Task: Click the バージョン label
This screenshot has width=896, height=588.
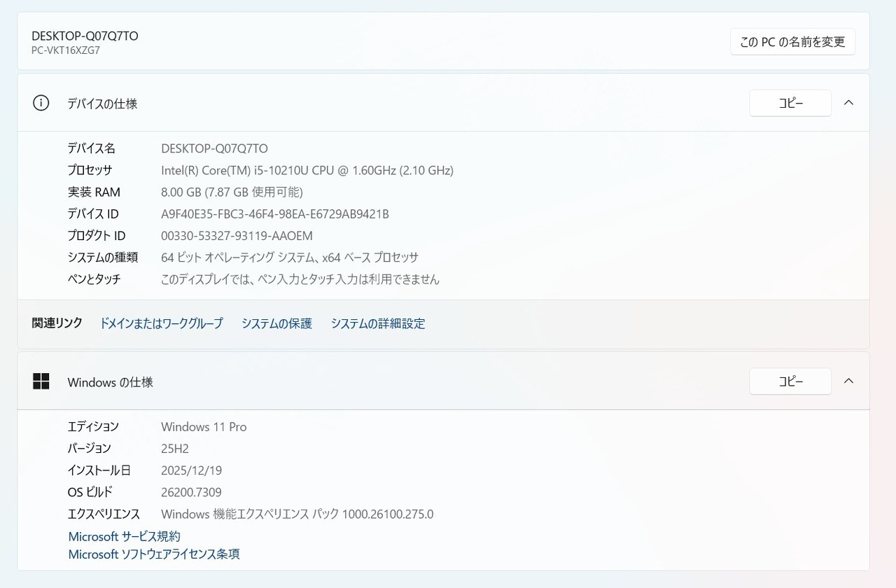Action: click(x=89, y=449)
